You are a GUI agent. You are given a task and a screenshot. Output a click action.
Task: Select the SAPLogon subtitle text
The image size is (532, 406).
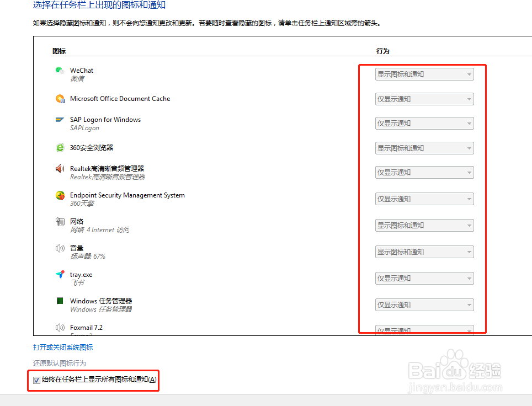pyautogui.click(x=84, y=128)
